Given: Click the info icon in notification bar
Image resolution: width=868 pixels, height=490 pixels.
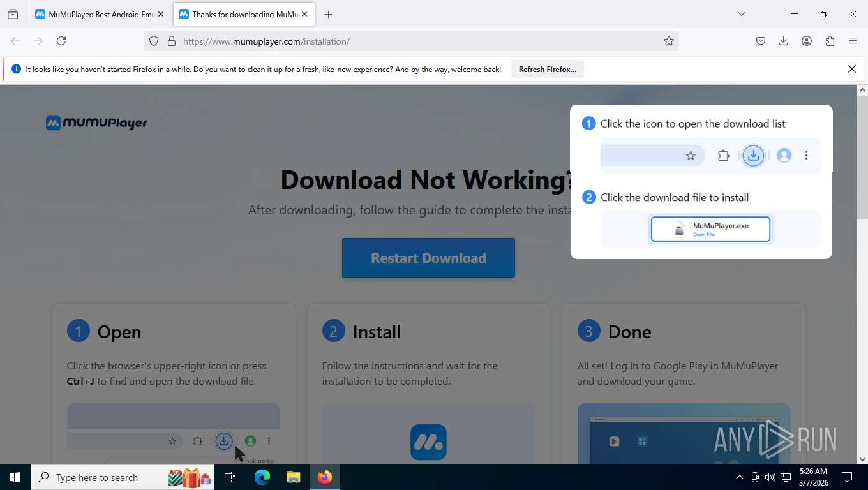Looking at the screenshot, I should (x=16, y=69).
